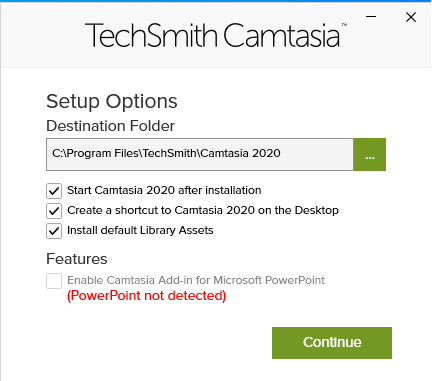Proceed with the green Continue button
This screenshot has height=381, width=432.
pos(332,343)
